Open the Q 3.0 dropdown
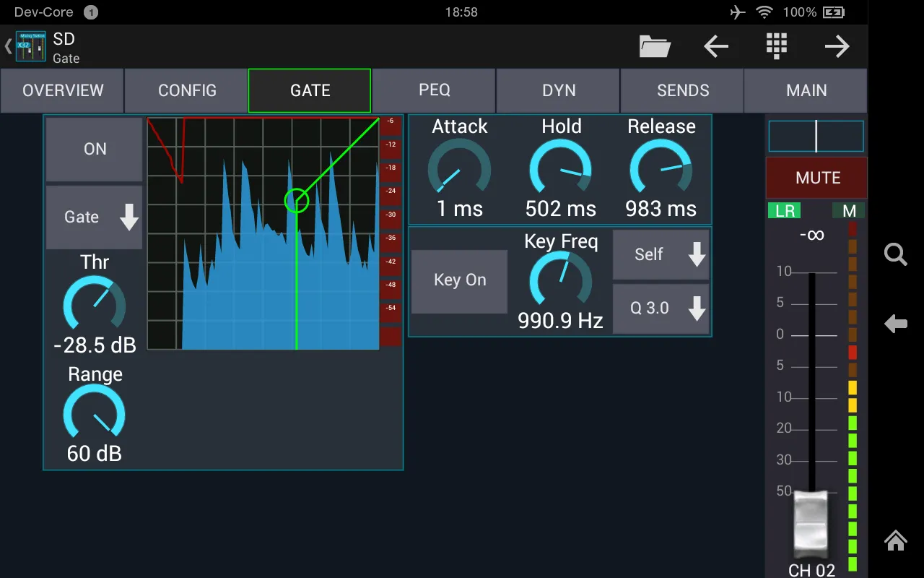This screenshot has height=578, width=924. [x=661, y=309]
